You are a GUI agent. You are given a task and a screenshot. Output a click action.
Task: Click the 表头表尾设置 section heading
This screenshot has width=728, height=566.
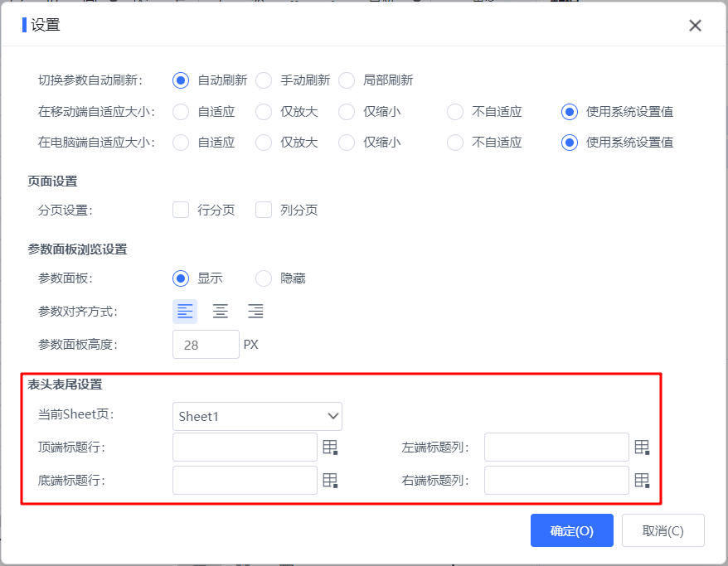click(65, 385)
